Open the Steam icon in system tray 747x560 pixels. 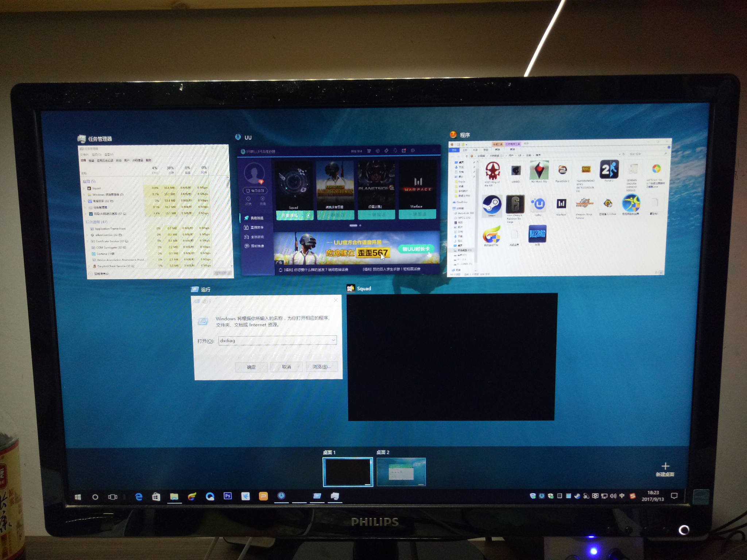577,496
